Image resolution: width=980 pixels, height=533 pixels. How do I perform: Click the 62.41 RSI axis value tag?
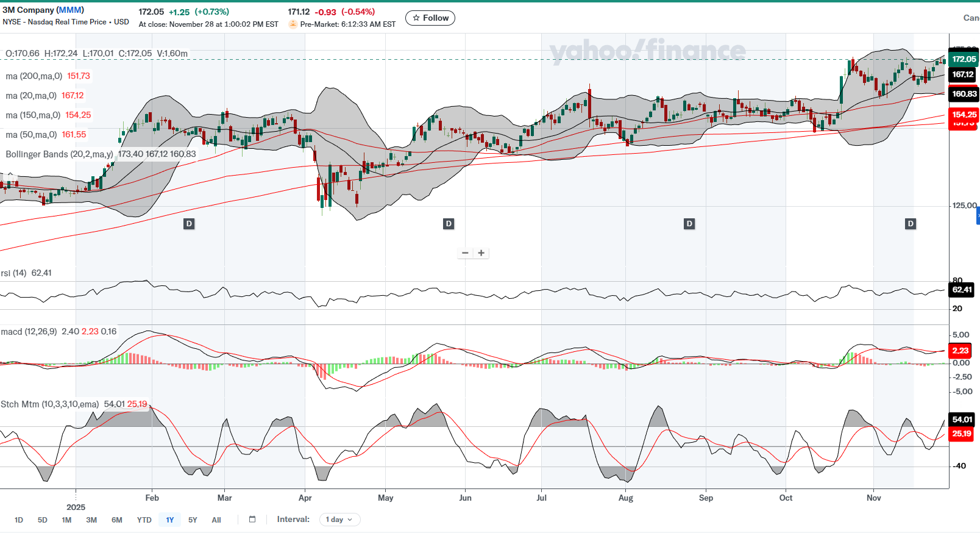click(x=962, y=290)
